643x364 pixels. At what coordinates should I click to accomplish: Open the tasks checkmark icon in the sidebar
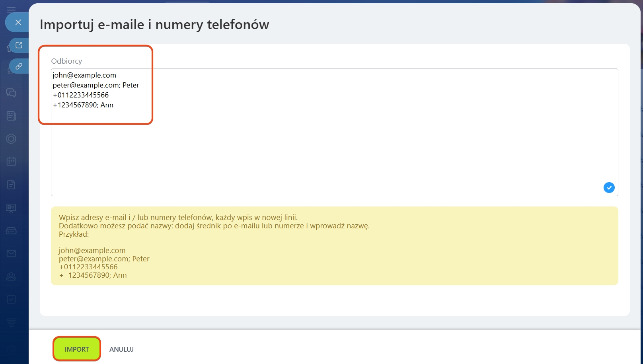point(11,299)
